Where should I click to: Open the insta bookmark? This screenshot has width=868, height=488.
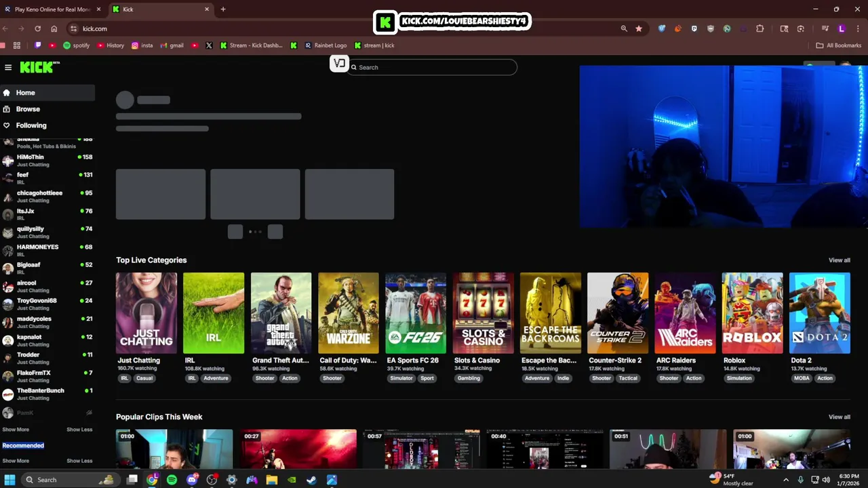point(142,45)
